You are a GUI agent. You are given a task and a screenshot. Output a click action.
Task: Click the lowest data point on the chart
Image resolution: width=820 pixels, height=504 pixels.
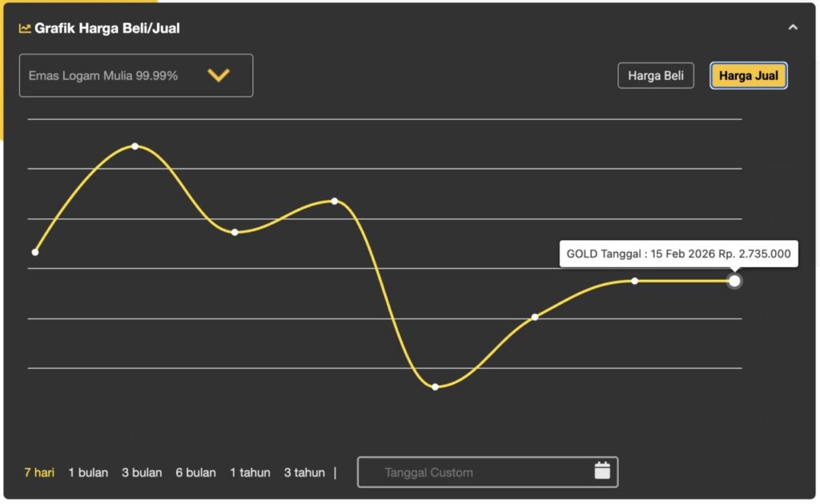coord(435,387)
